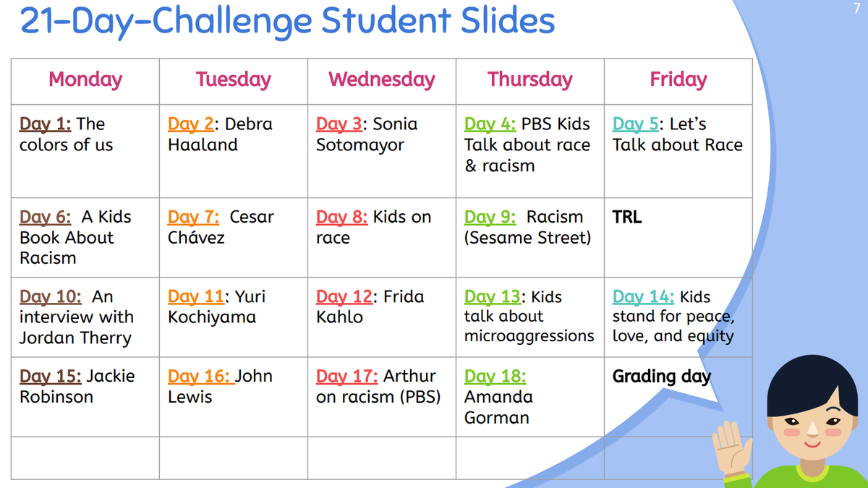Click the Day 9 Sesame Street link

(490, 217)
